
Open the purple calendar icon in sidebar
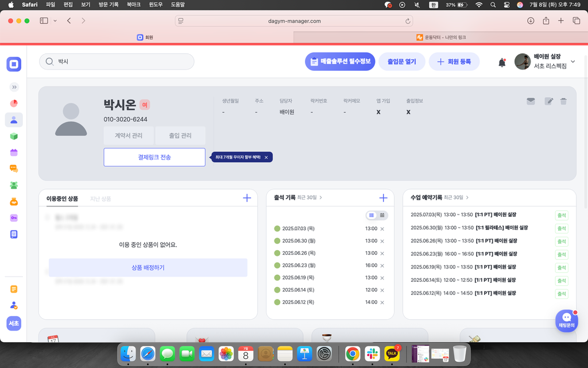[x=14, y=152]
